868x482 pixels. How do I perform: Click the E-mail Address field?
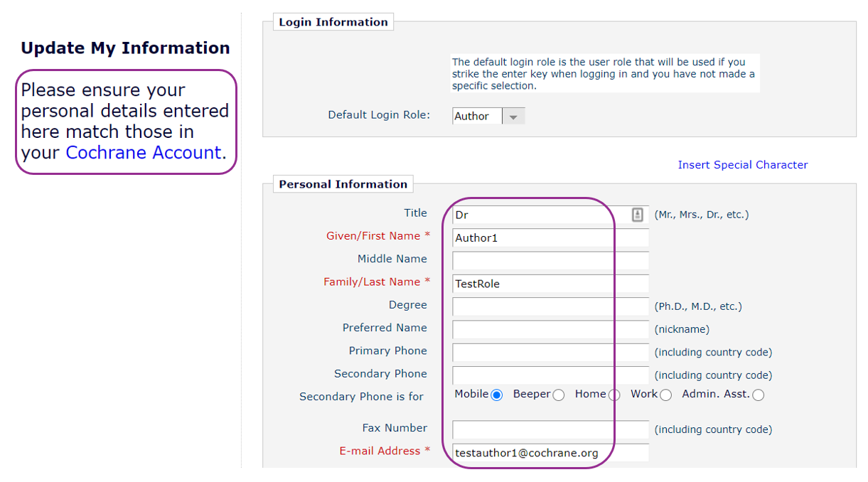(x=550, y=453)
